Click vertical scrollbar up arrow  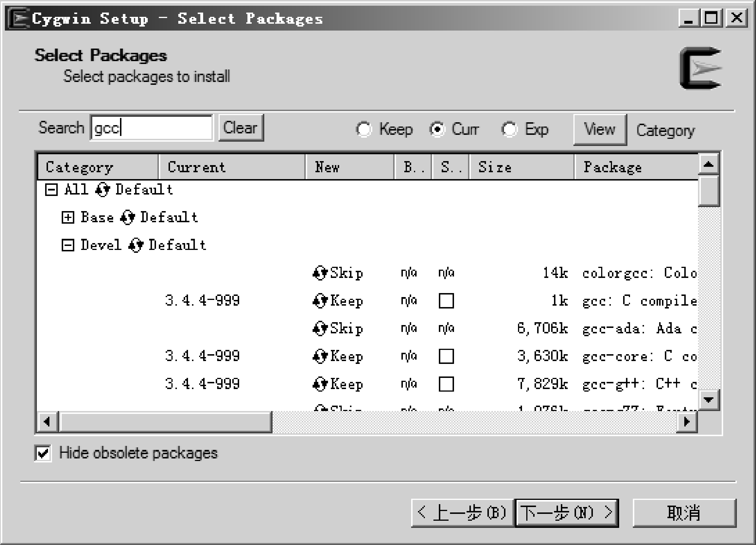(709, 164)
